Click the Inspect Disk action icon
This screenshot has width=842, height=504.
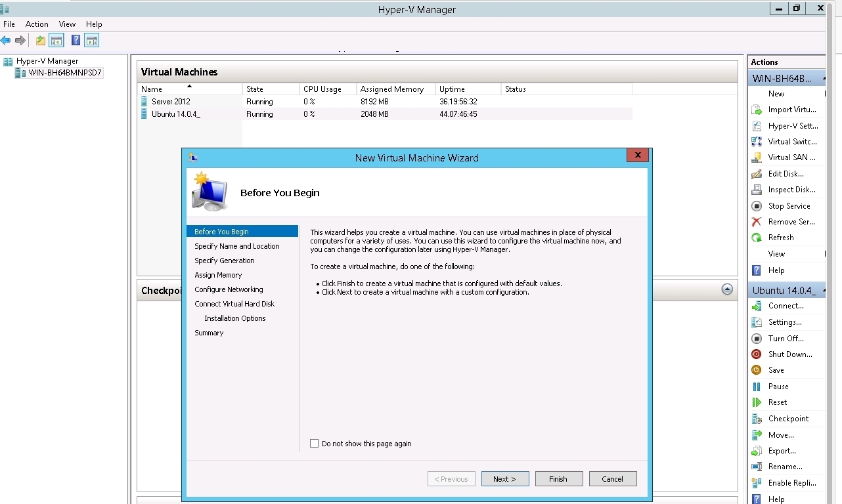pos(757,190)
